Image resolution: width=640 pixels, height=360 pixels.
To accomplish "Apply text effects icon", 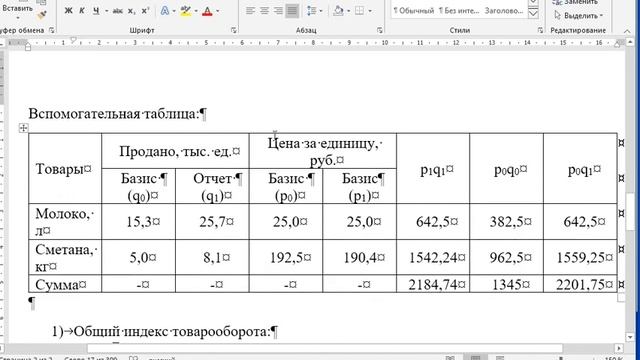I will click(164, 11).
